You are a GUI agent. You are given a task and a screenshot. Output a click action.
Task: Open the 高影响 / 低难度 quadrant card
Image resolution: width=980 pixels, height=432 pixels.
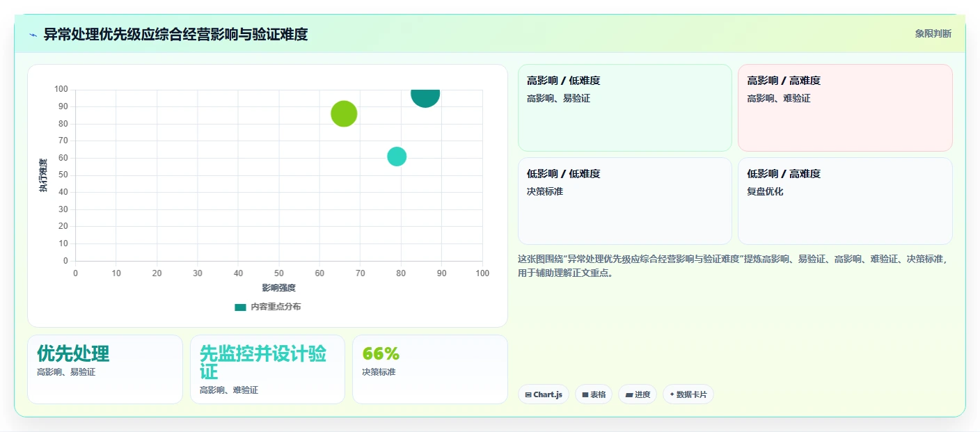coord(624,108)
